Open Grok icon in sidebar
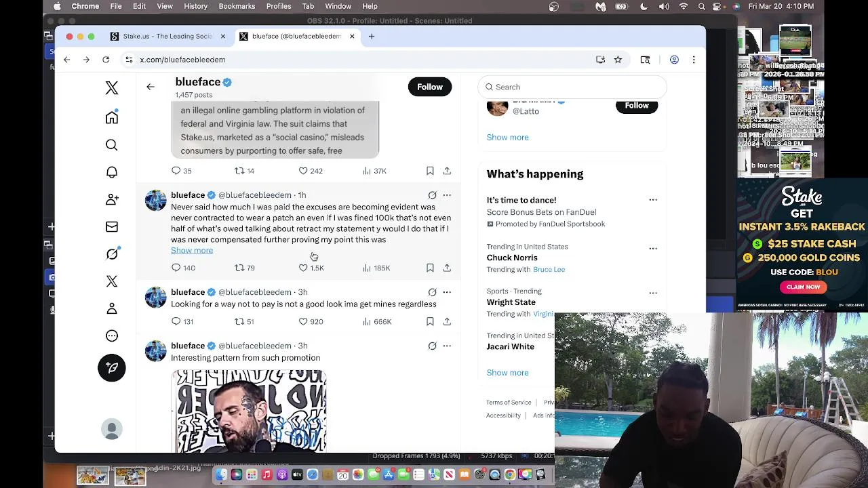Screen dimensions: 868x488 point(112,253)
